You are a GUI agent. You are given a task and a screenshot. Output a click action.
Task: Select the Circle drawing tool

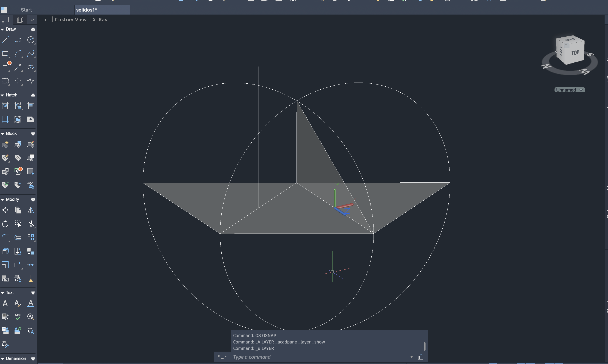click(31, 40)
